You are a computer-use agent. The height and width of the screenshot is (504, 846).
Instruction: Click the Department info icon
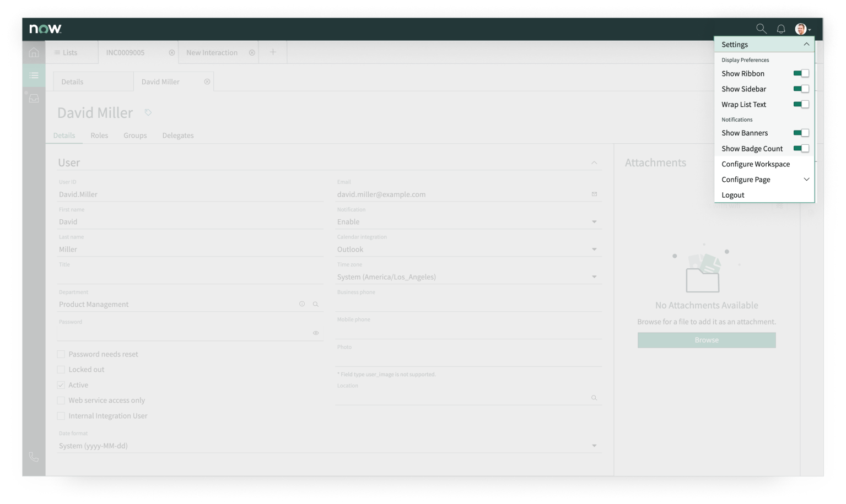click(302, 304)
